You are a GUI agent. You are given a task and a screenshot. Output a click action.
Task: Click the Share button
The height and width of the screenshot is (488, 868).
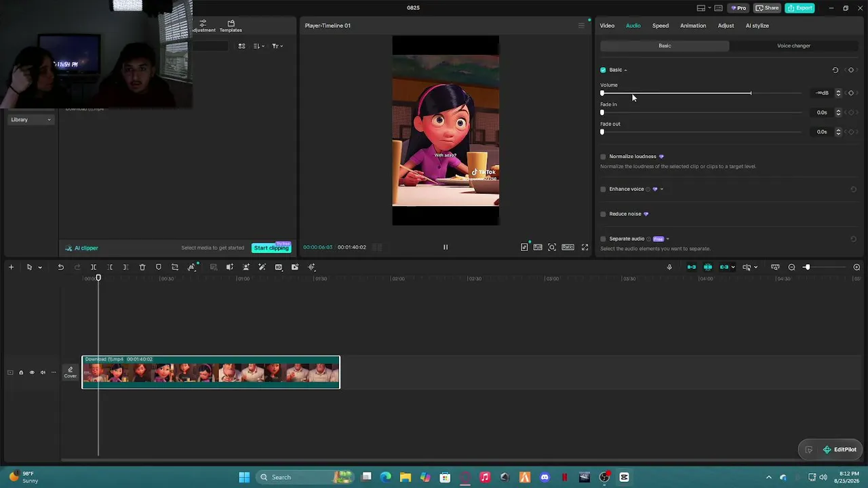click(x=768, y=8)
